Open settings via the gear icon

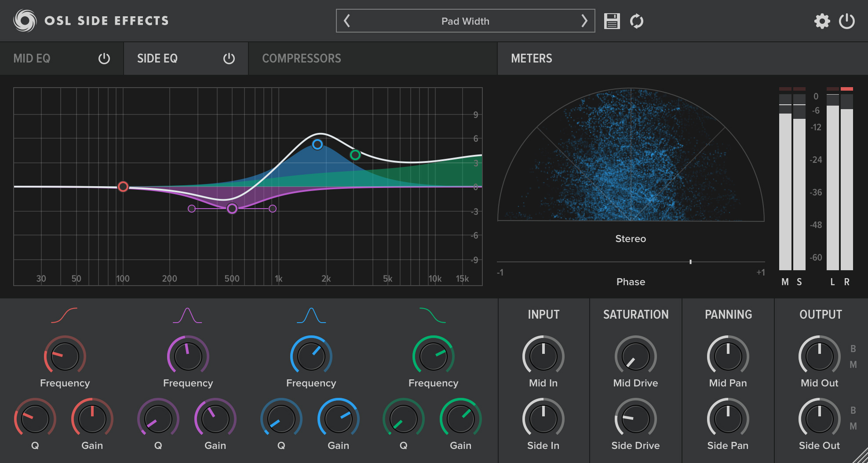coord(822,21)
